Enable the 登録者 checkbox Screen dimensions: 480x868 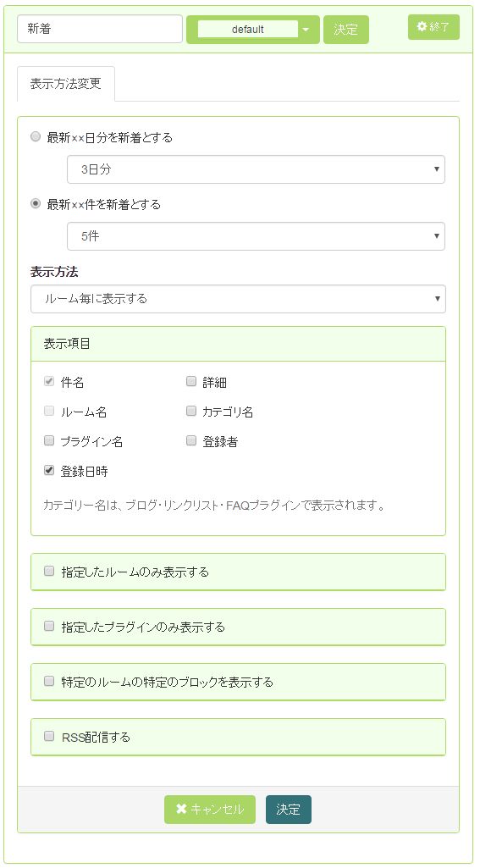click(191, 440)
